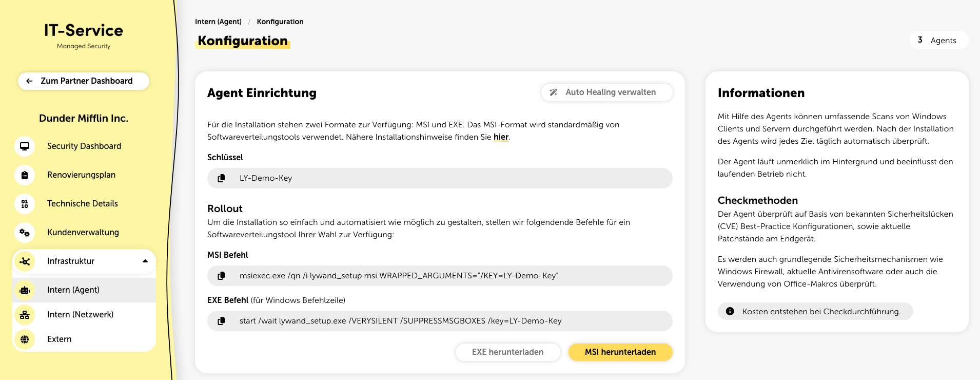Click Intern (Agent) breadcrumb link

pos(218,22)
